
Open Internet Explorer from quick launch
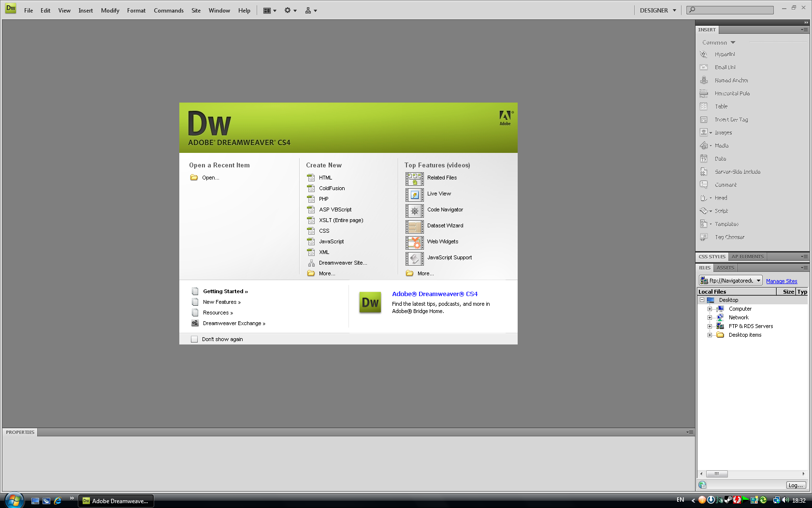pyautogui.click(x=58, y=501)
